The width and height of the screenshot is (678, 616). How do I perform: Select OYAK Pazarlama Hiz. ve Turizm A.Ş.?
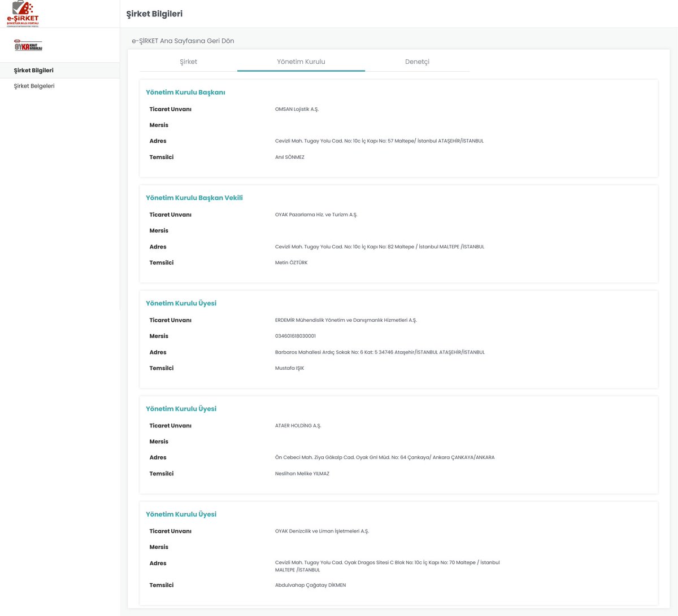[x=316, y=215]
